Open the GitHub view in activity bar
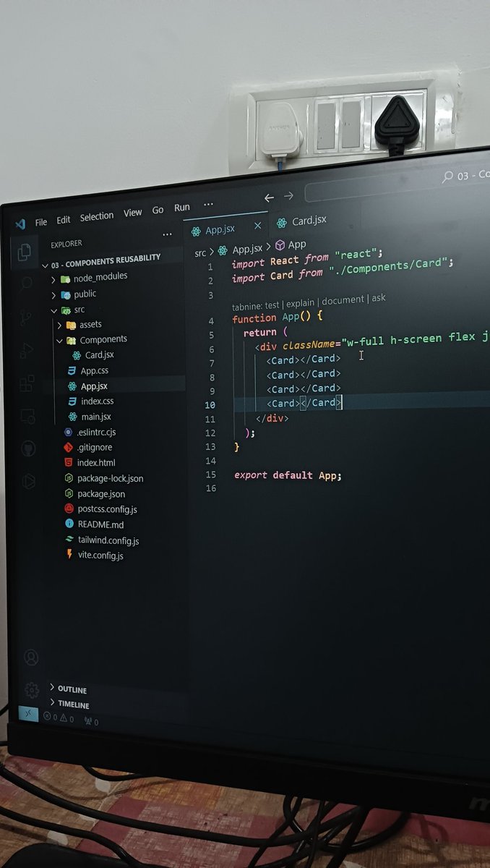The width and height of the screenshot is (490, 868). coord(28,448)
